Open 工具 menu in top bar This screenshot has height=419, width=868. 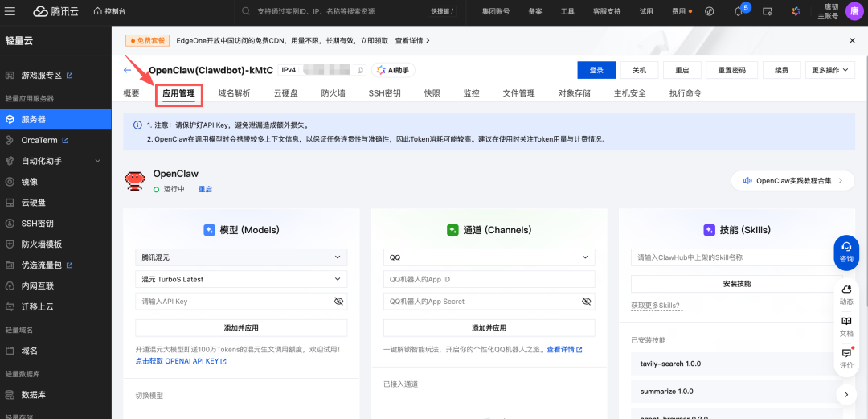click(x=567, y=11)
